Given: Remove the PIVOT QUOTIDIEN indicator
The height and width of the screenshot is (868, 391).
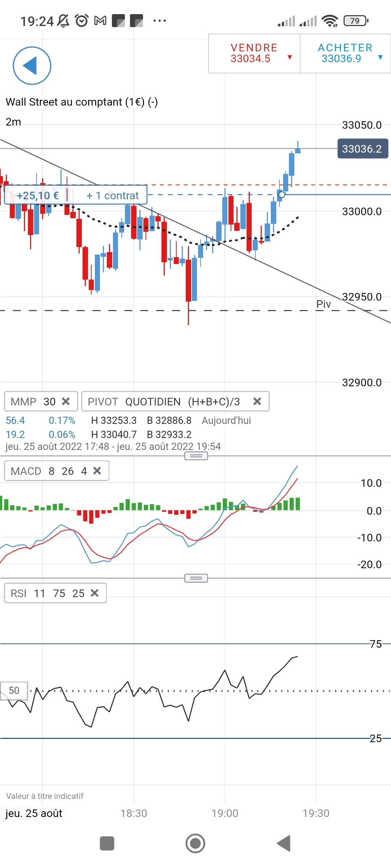Looking at the screenshot, I should coord(257,401).
